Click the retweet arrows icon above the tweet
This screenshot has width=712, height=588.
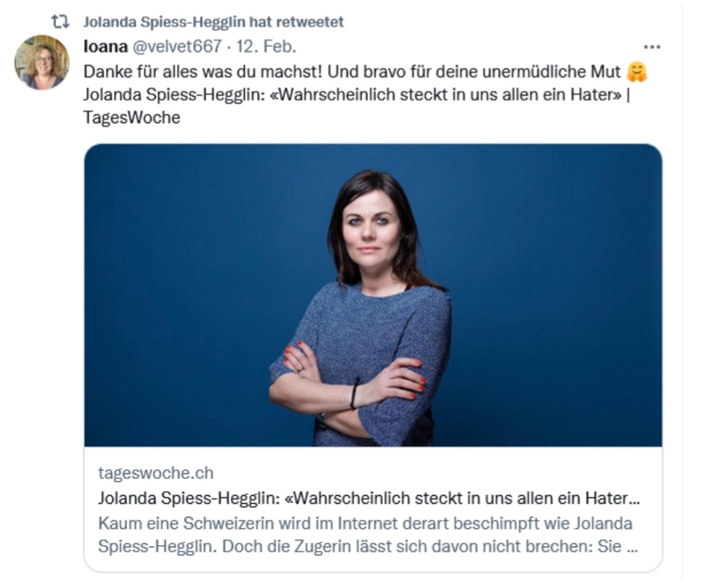coord(60,21)
